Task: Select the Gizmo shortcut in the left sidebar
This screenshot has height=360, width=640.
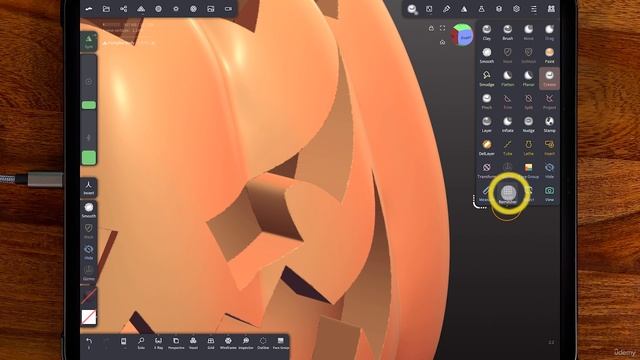Action: 89,273
